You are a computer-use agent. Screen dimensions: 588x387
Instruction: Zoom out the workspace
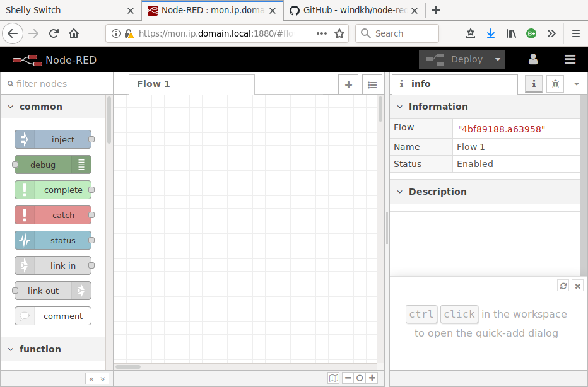coord(348,378)
